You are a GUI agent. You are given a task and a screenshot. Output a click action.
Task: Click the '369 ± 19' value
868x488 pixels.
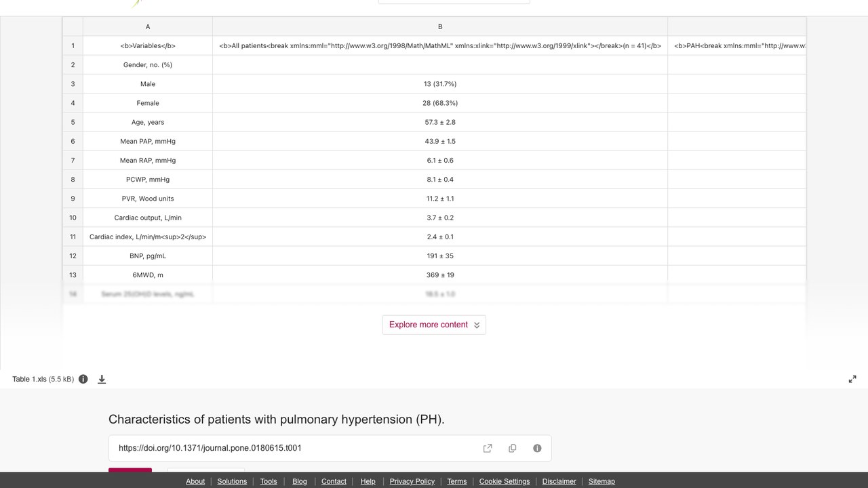[440, 275]
